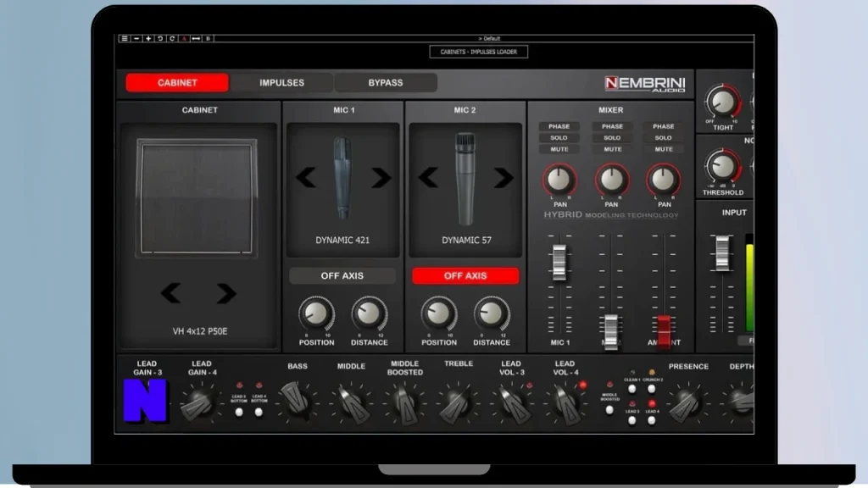Toggle PHASE on MIC 1 mixer channel

click(x=559, y=126)
